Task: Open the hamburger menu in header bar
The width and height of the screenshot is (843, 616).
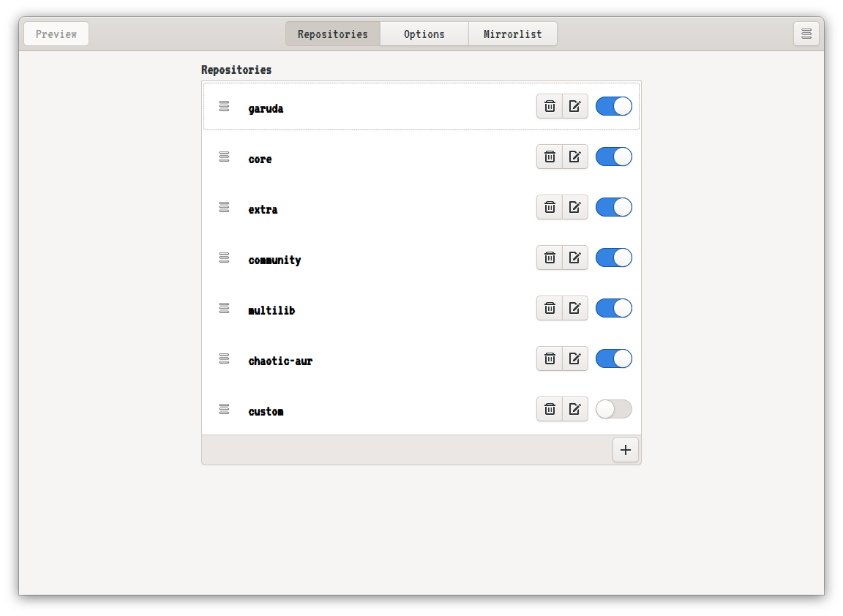Action: coord(806,34)
